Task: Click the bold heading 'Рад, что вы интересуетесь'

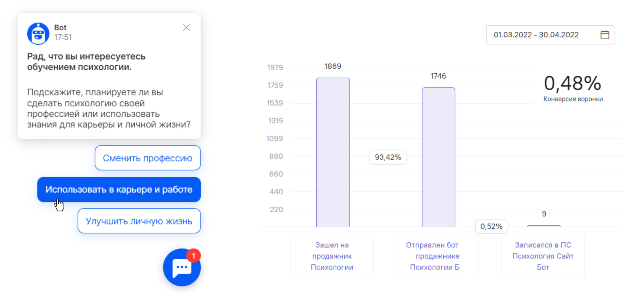Action: click(x=86, y=56)
